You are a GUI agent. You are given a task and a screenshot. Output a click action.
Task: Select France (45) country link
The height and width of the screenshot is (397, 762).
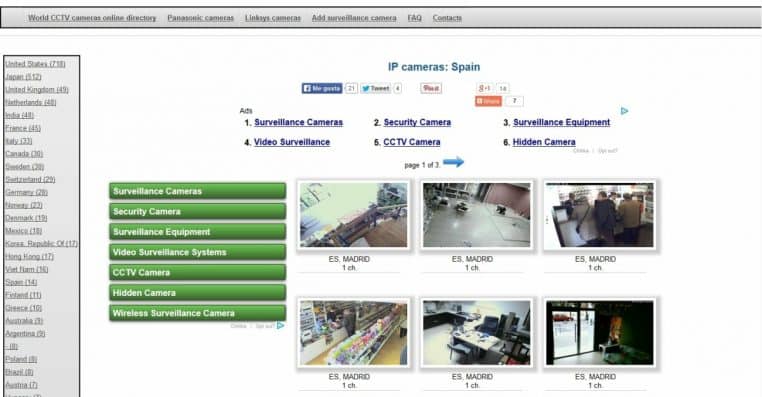[x=23, y=128]
